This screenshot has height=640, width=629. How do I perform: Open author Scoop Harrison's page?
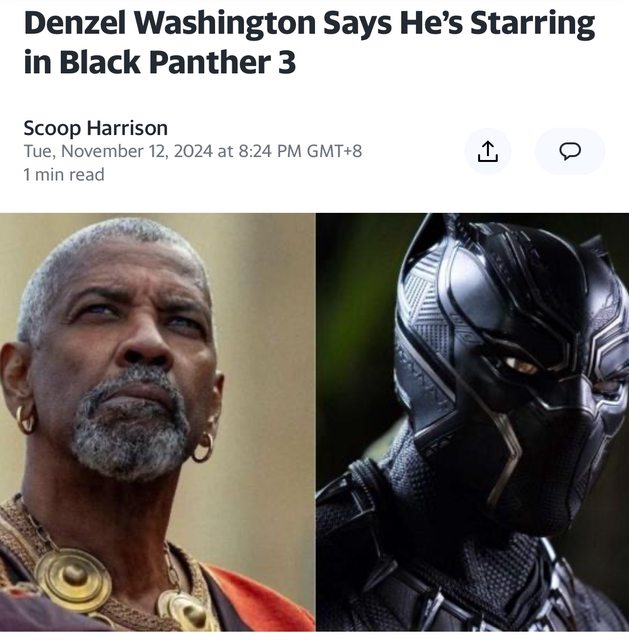(x=96, y=128)
